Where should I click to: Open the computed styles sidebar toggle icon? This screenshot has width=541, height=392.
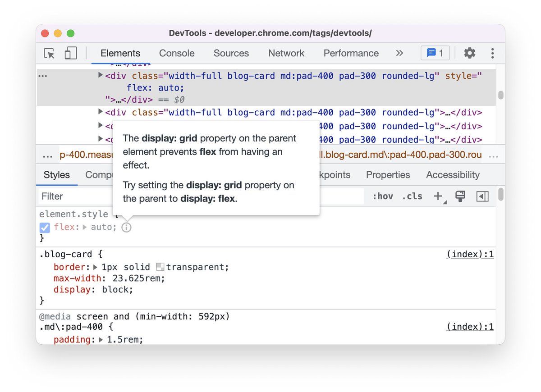click(482, 196)
